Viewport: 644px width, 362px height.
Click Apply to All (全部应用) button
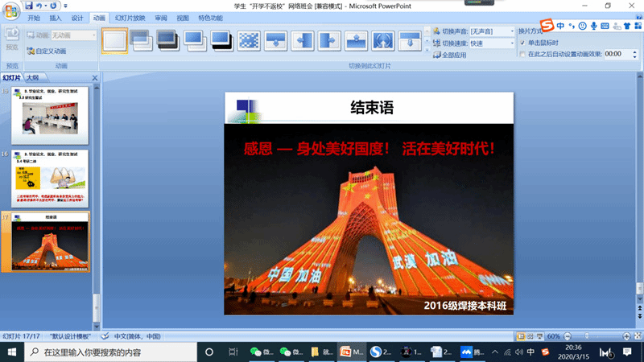(454, 56)
